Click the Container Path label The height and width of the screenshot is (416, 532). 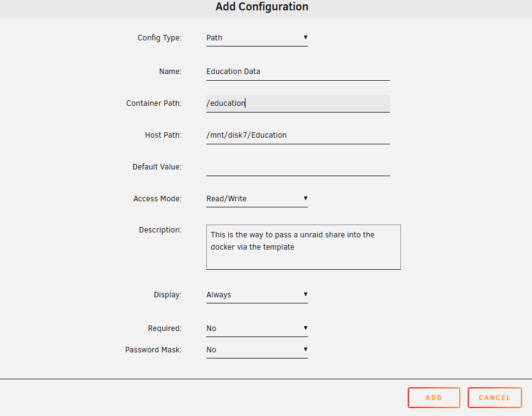(x=154, y=103)
